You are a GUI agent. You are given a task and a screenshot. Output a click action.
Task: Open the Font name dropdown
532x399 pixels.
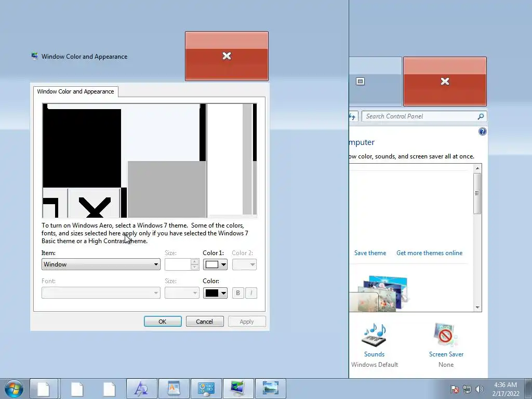pos(101,293)
